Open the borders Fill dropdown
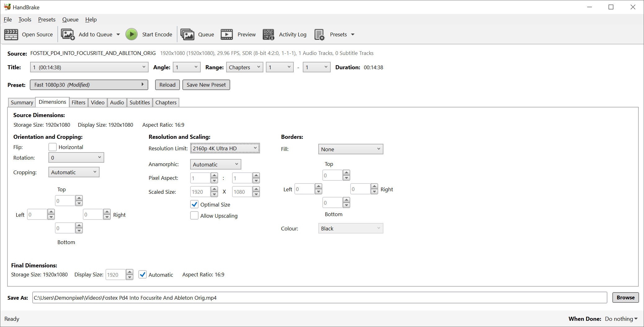This screenshot has height=327, width=644. (351, 149)
